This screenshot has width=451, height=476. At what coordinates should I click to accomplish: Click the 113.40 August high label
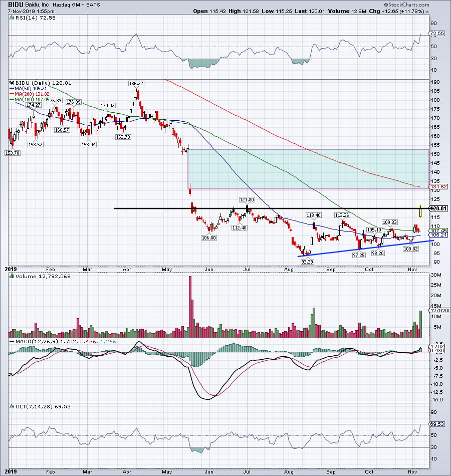coord(313,215)
